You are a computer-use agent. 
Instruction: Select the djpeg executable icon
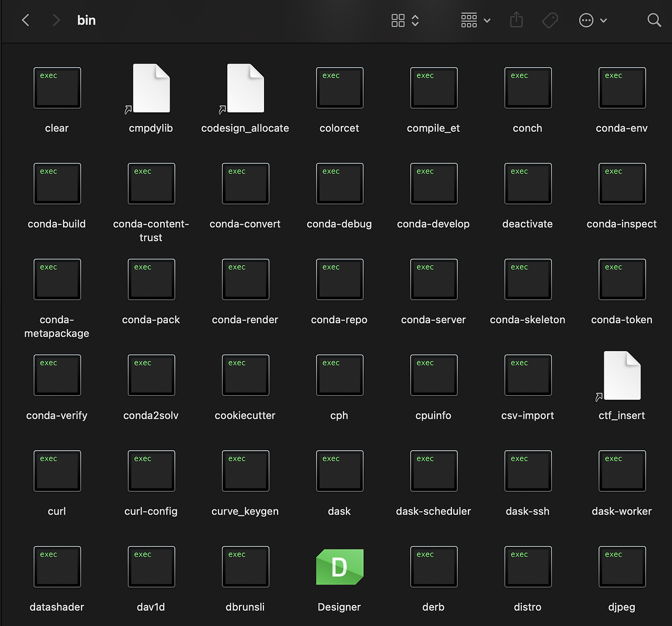[622, 567]
